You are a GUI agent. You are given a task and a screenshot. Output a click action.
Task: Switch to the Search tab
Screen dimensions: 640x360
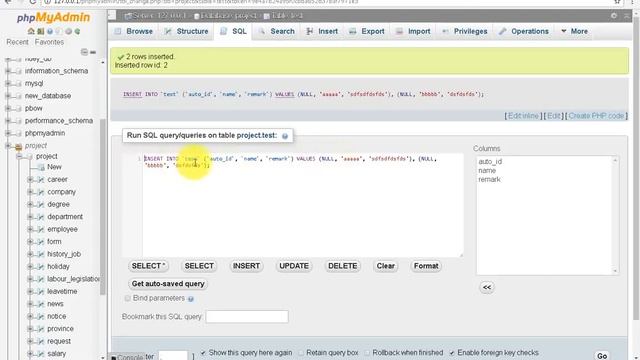click(x=276, y=31)
